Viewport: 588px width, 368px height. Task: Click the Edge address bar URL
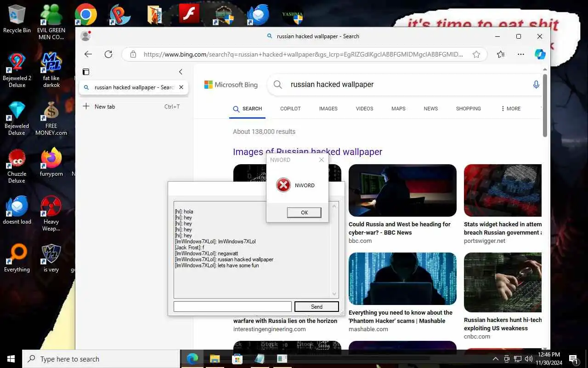(303, 54)
